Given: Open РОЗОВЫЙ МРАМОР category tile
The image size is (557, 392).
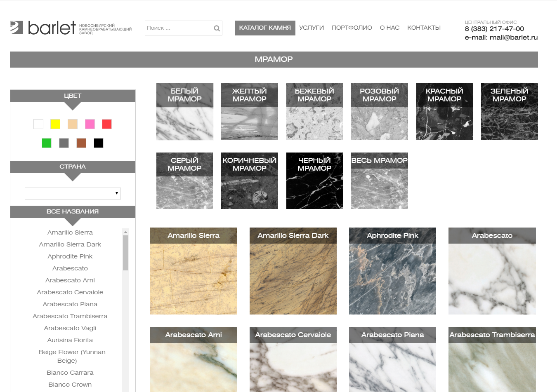Looking at the screenshot, I should pos(380,112).
